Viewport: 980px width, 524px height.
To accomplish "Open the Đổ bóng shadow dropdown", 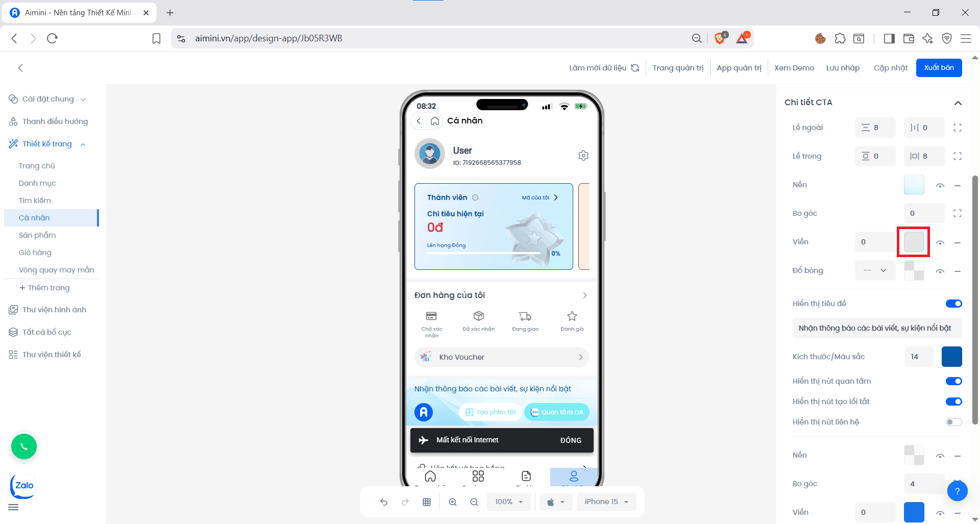I will click(x=875, y=270).
